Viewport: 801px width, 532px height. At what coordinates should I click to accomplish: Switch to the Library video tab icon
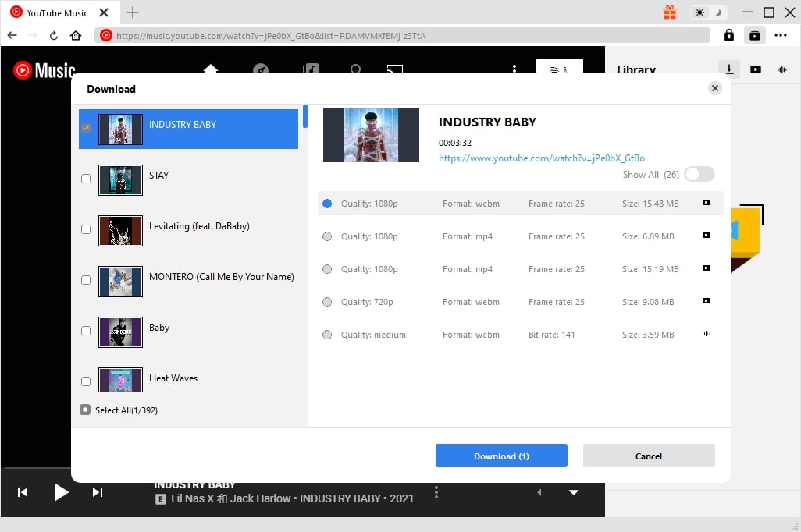point(756,69)
